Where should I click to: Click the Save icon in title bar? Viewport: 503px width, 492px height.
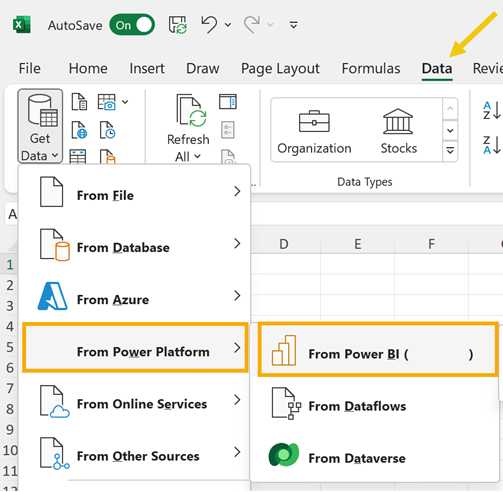tap(177, 25)
